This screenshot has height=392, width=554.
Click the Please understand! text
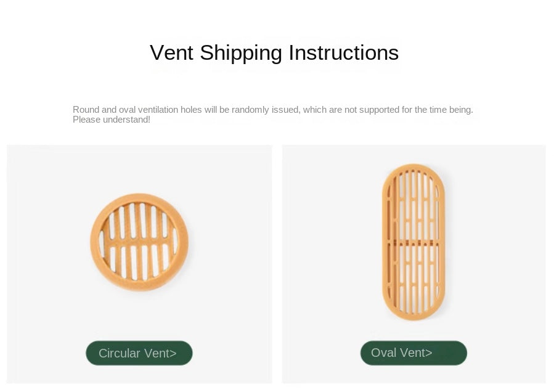coord(112,120)
